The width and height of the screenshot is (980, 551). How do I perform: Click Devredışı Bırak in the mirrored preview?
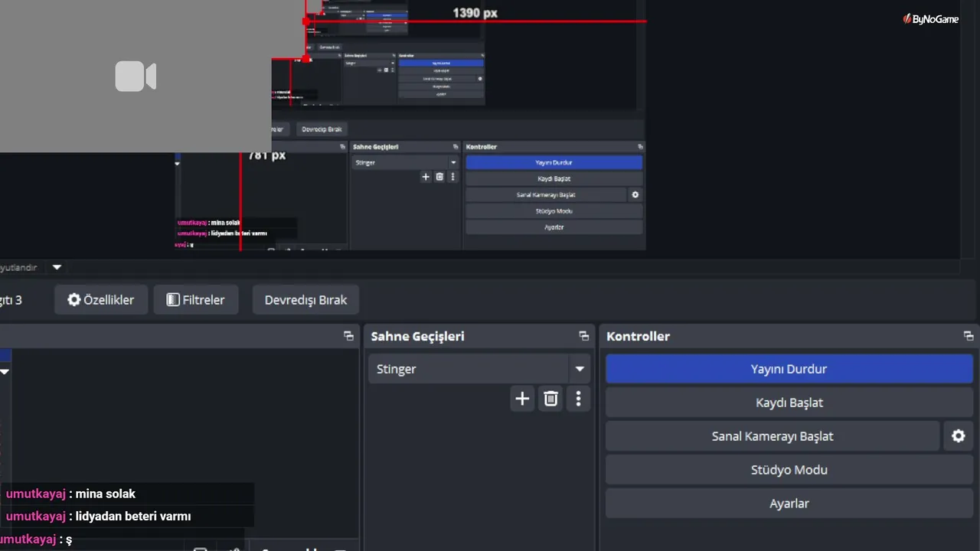point(322,129)
